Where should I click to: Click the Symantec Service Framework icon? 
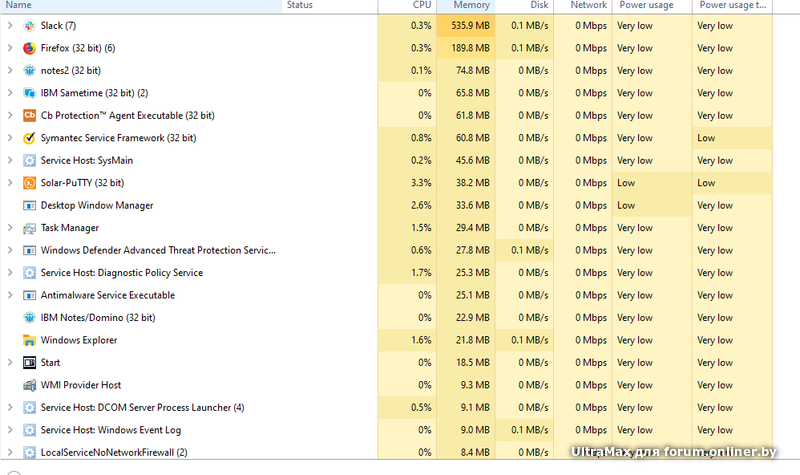tap(30, 138)
